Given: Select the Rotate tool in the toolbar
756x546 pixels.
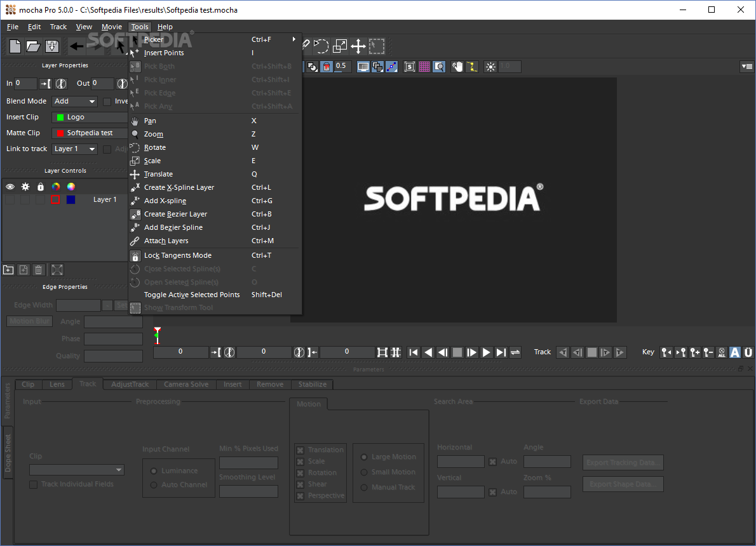Looking at the screenshot, I should (x=321, y=46).
